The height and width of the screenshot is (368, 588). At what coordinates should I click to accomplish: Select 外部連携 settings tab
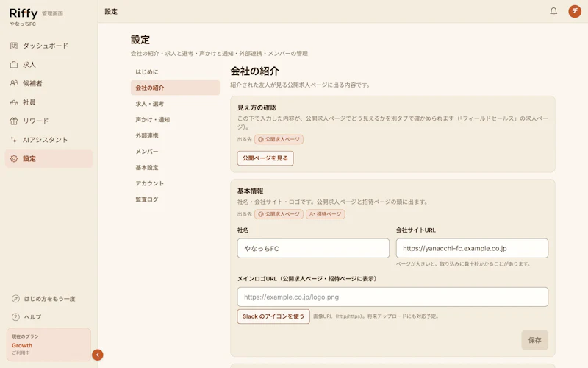click(175, 135)
